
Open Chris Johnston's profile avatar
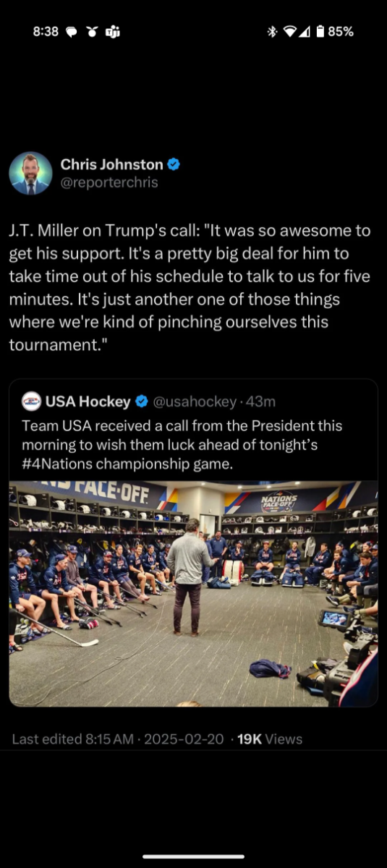[x=30, y=174]
